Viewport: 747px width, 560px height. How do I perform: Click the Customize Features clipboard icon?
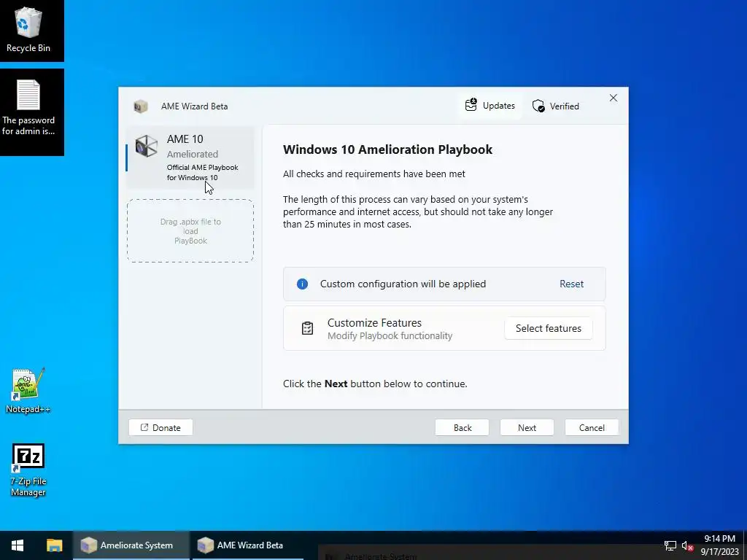307,328
